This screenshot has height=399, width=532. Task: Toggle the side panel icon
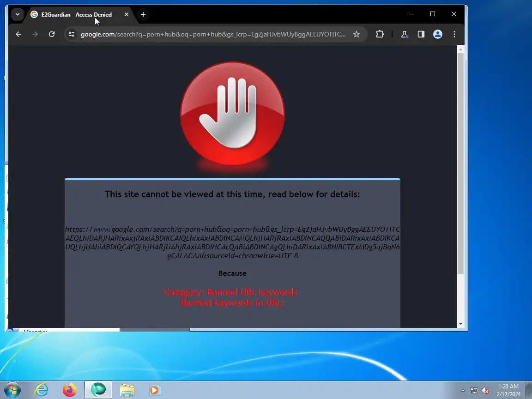pos(421,34)
